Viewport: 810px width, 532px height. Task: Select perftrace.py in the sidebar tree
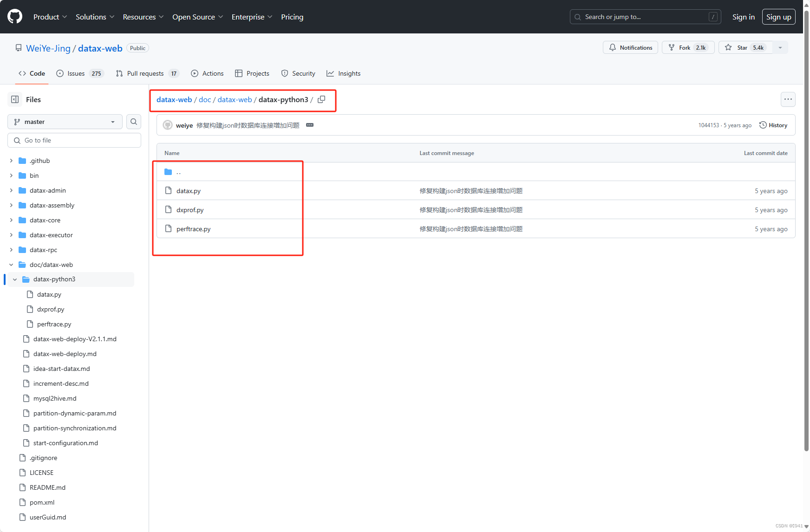click(54, 324)
